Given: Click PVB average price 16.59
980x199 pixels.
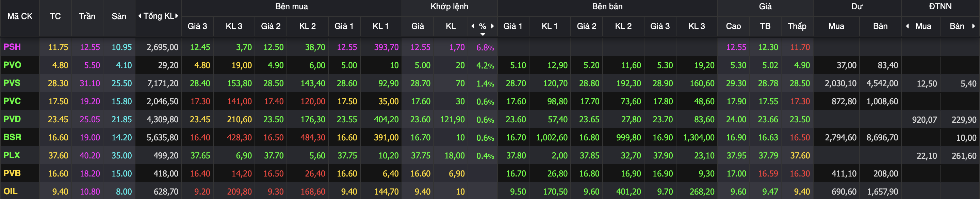Looking at the screenshot, I should coord(768,173).
